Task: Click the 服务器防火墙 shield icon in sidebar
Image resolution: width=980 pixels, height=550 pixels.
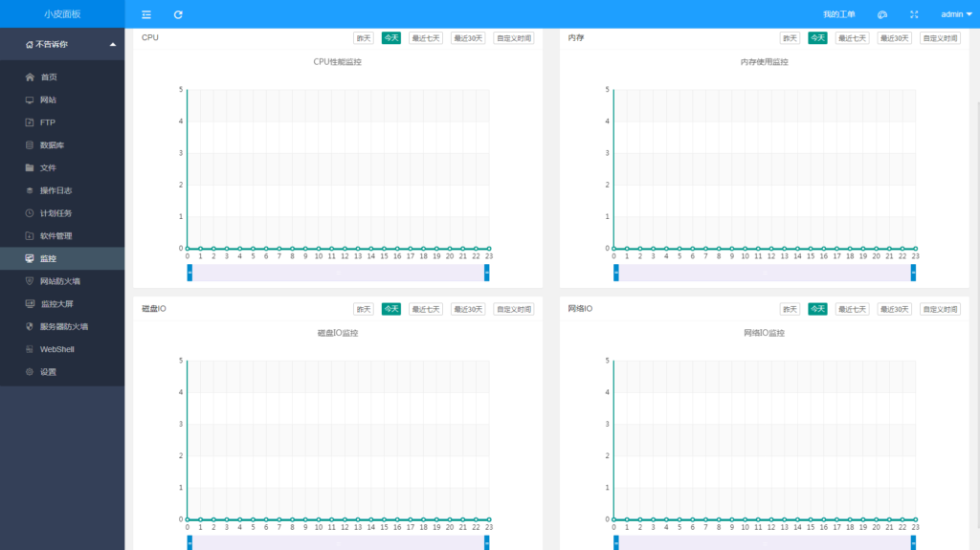Action: click(x=30, y=326)
